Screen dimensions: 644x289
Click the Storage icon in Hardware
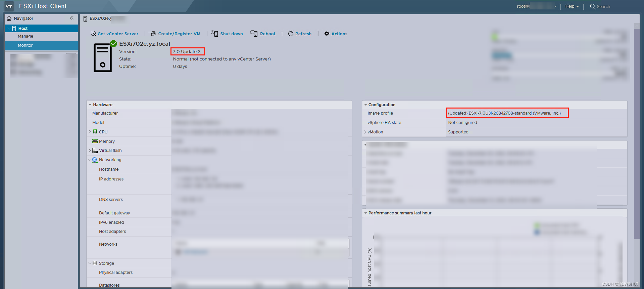(x=95, y=263)
